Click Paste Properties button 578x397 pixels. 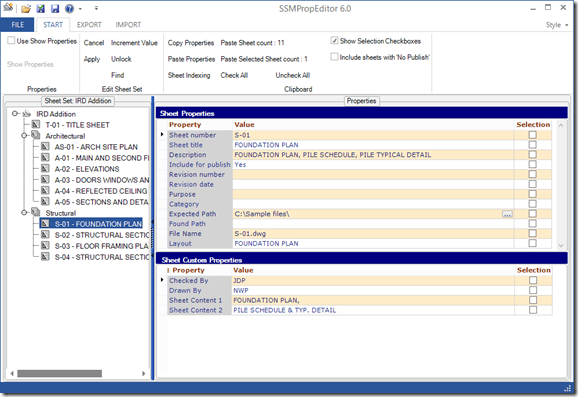[x=191, y=59]
